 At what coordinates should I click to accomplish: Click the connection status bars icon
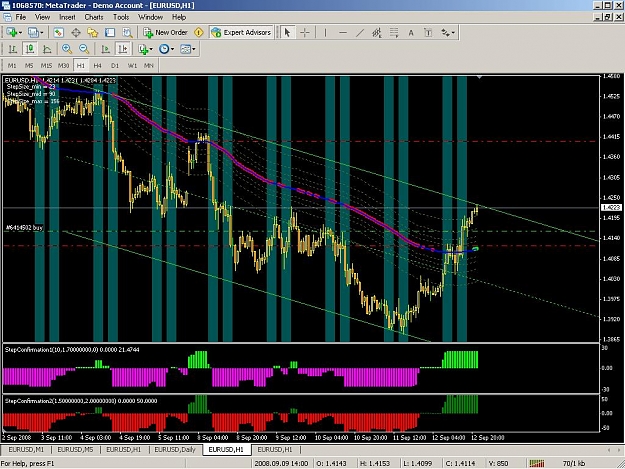pos(537,463)
